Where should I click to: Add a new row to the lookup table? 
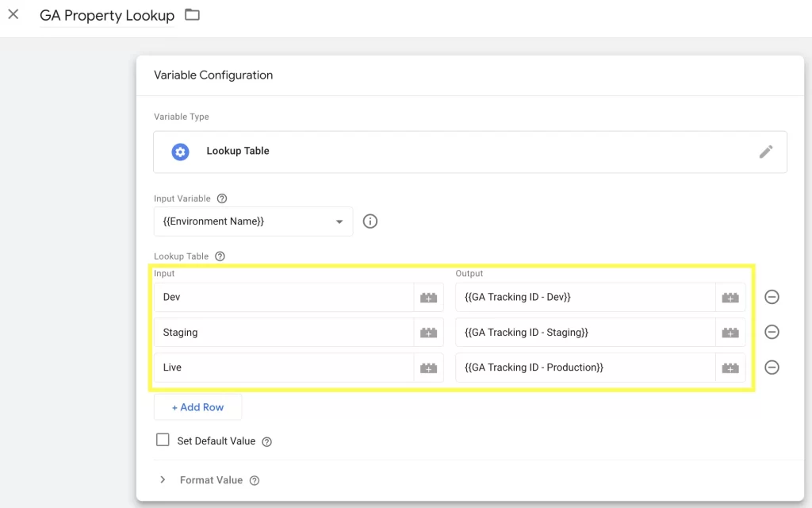pyautogui.click(x=197, y=407)
